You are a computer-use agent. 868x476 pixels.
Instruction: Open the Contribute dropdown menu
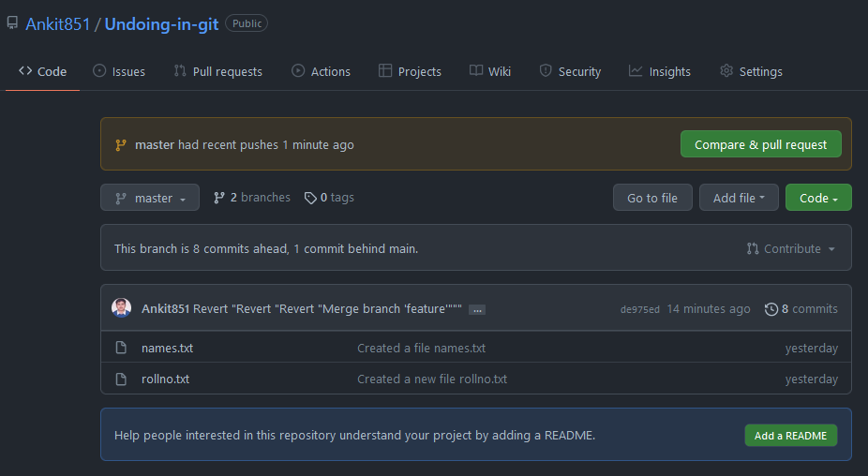791,248
